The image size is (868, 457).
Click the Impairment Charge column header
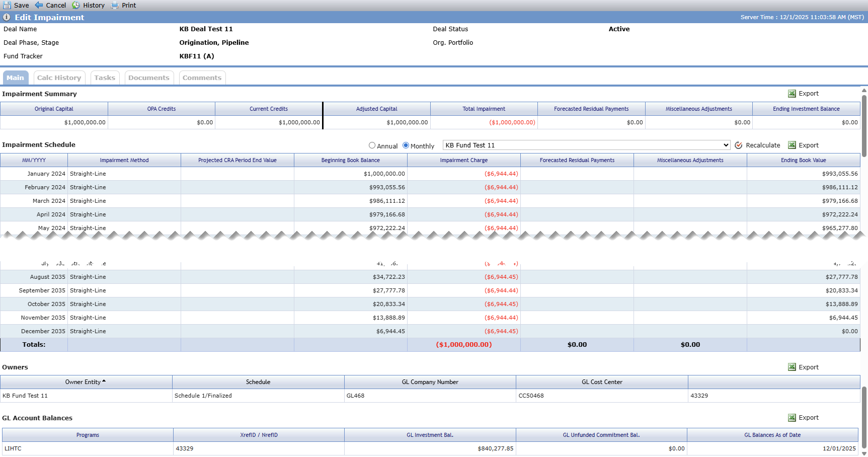pos(464,160)
